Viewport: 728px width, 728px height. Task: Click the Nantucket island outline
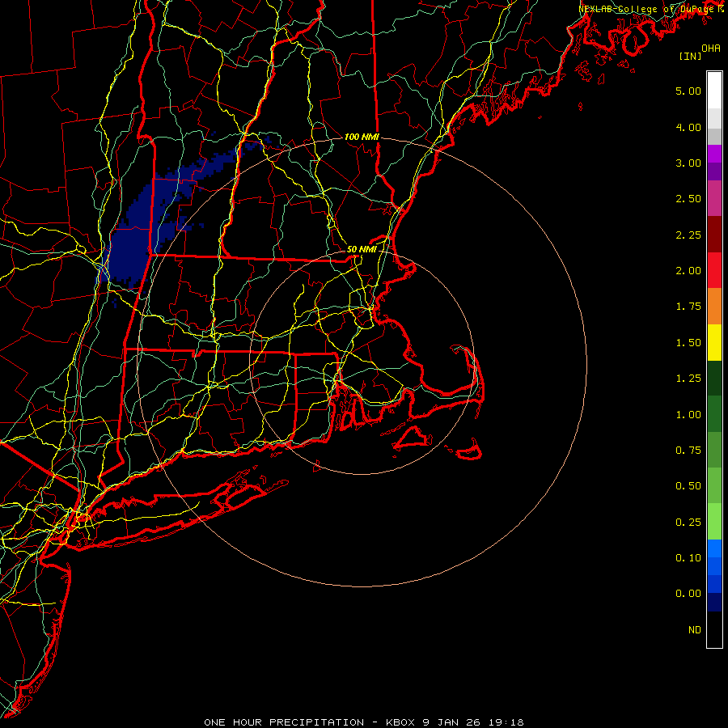[469, 451]
